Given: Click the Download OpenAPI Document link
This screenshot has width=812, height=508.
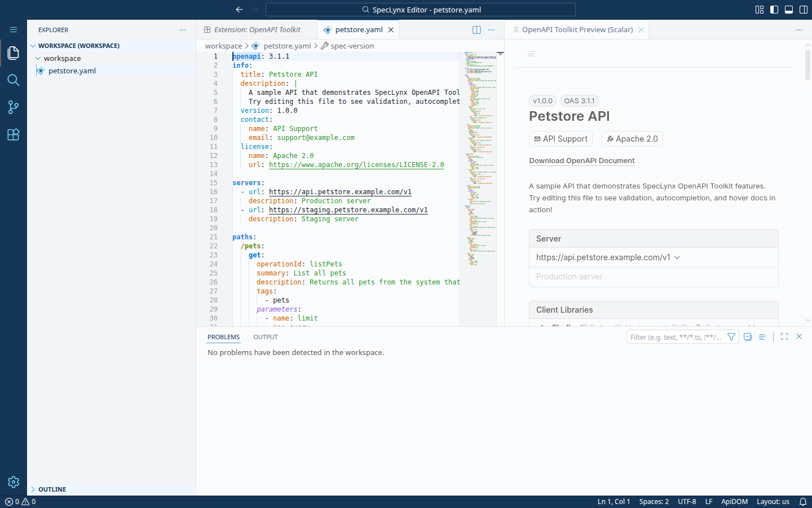Looking at the screenshot, I should [581, 161].
